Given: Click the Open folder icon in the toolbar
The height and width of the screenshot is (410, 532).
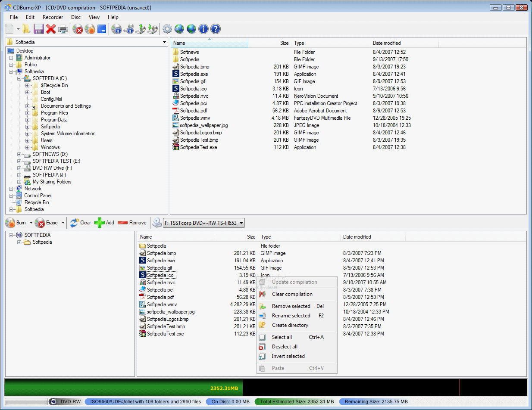Looking at the screenshot, I should (x=27, y=29).
